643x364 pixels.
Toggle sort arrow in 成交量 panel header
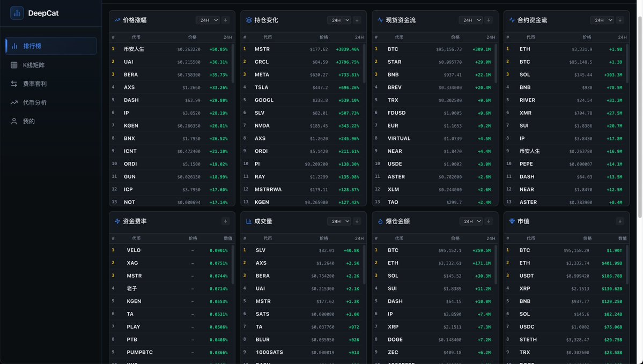pos(357,221)
